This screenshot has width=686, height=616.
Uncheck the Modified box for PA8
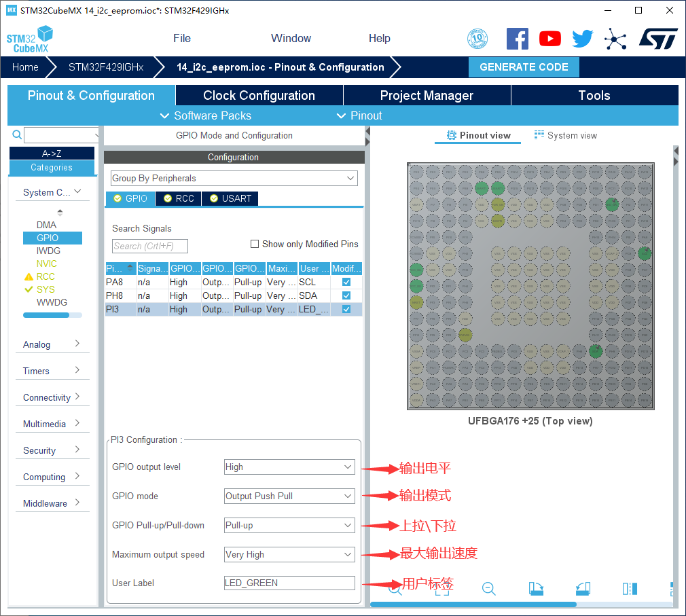[x=346, y=282]
